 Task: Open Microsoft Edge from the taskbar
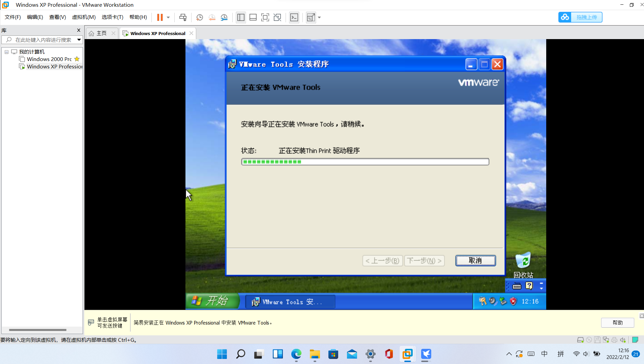pos(296,354)
